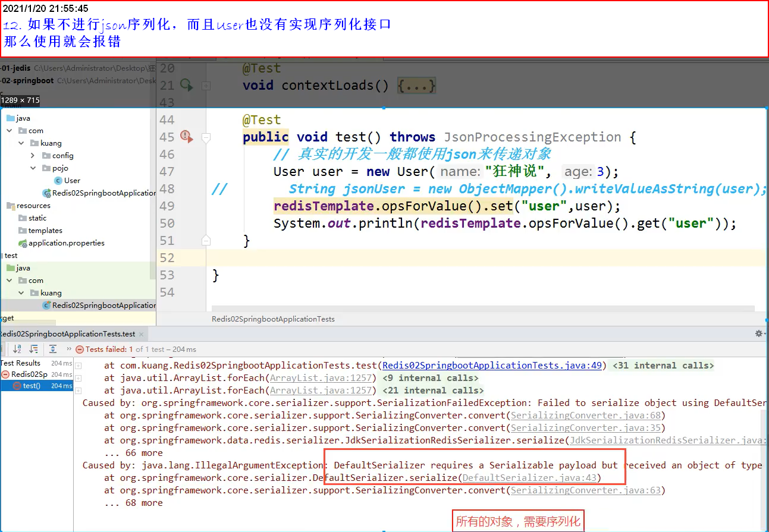
Task: Expand the config package
Action: pyautogui.click(x=33, y=156)
